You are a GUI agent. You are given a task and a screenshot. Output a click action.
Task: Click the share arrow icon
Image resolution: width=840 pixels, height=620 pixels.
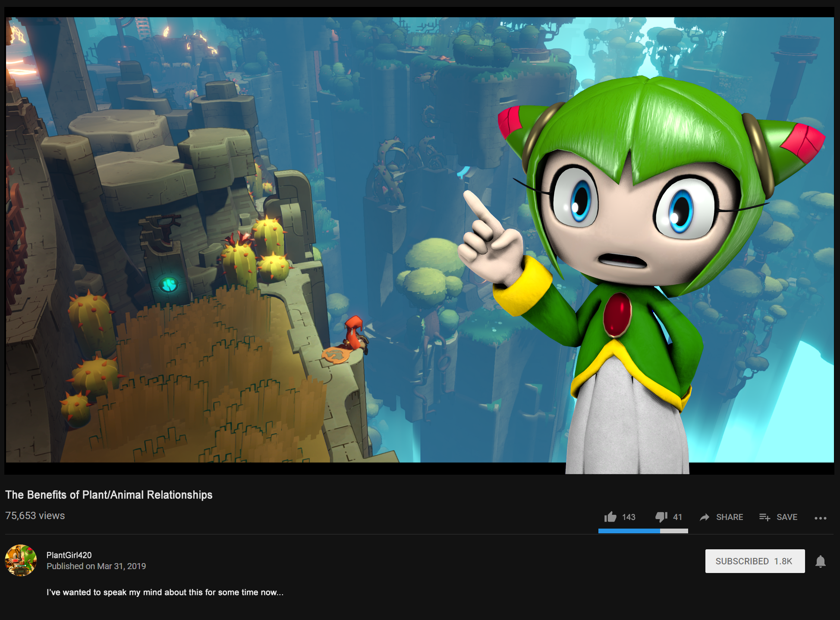(705, 517)
